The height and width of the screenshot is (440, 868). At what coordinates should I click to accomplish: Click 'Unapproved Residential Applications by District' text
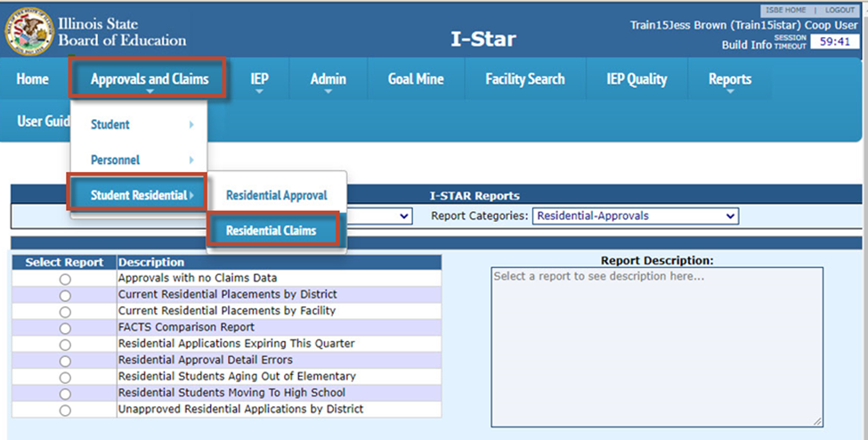coord(240,409)
